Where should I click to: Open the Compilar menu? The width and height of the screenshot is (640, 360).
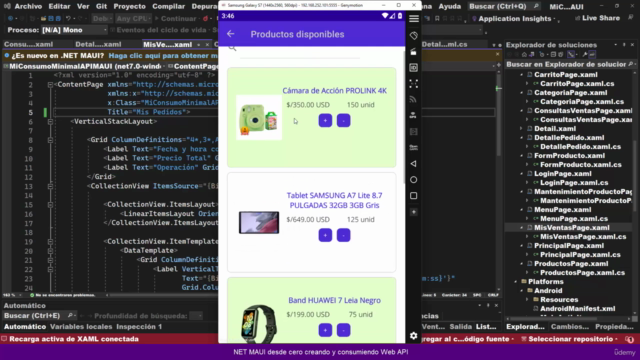169,7
